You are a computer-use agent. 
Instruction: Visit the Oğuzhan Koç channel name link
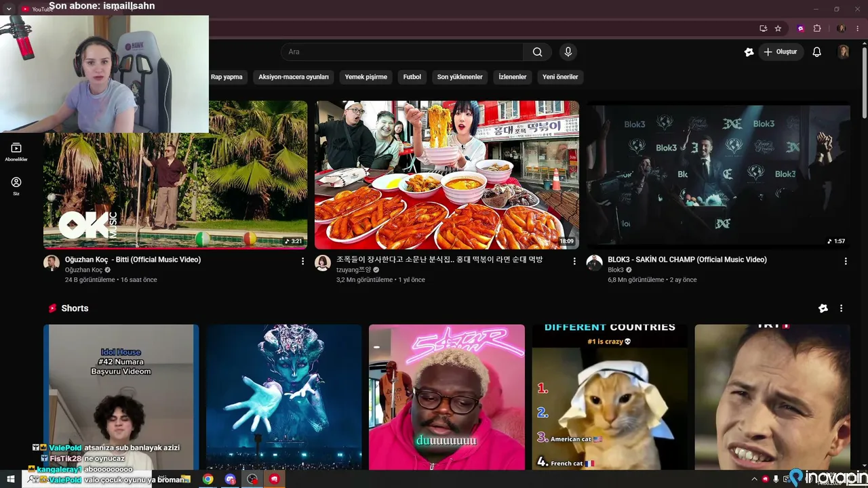pos(83,270)
